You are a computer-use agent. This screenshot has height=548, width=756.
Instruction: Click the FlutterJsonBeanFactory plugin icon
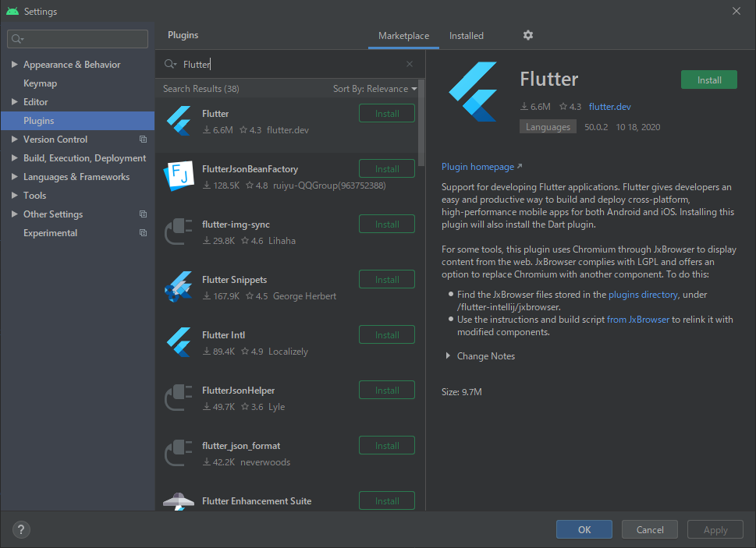(179, 176)
